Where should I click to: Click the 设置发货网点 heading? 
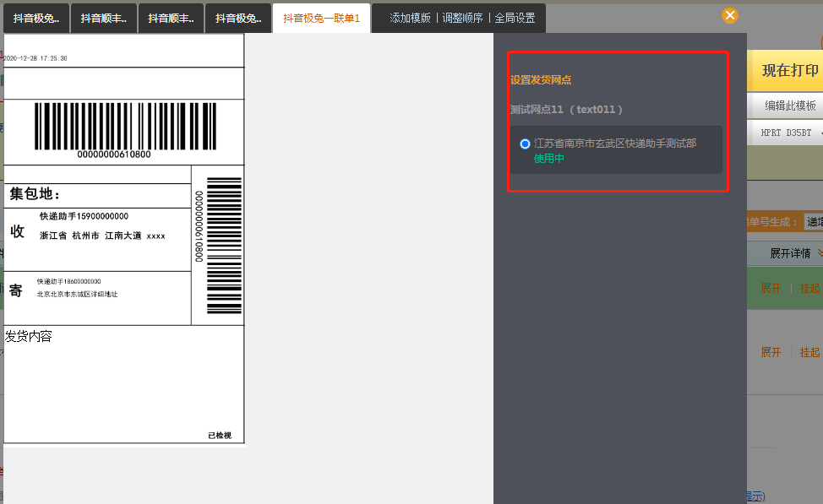pyautogui.click(x=541, y=79)
